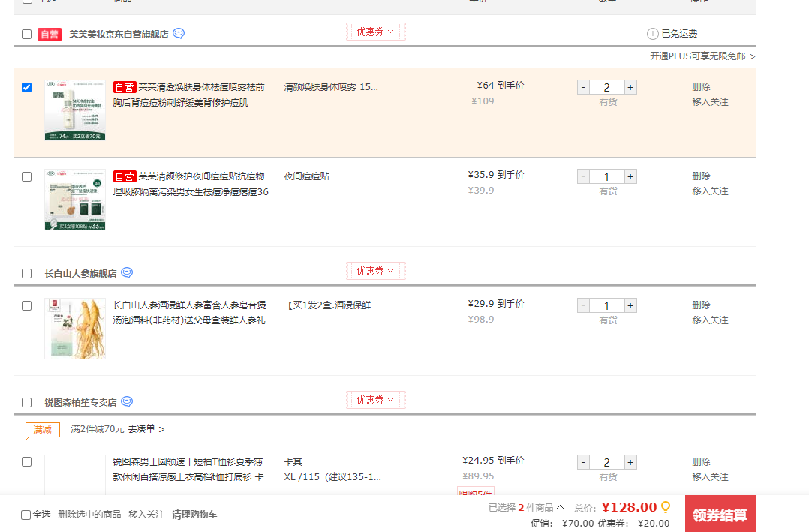
Task: Click 【买1发2盒.酒浸保鲜 variant text
Action: coord(331,305)
